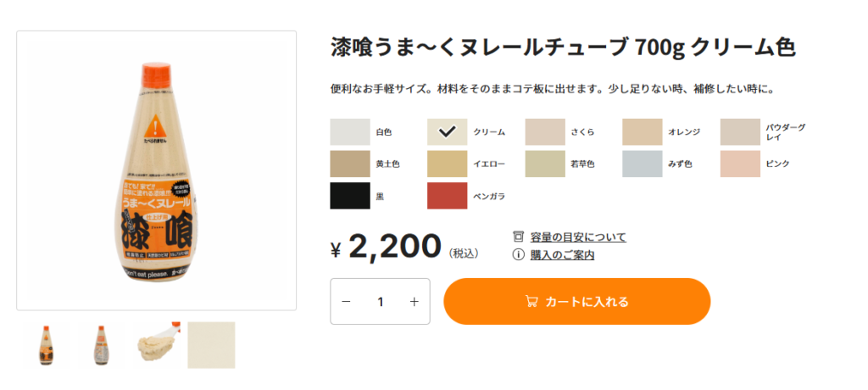Image resolution: width=868 pixels, height=390 pixels.
Task: Pick the ベンガラ red color swatch
Action: point(447,196)
